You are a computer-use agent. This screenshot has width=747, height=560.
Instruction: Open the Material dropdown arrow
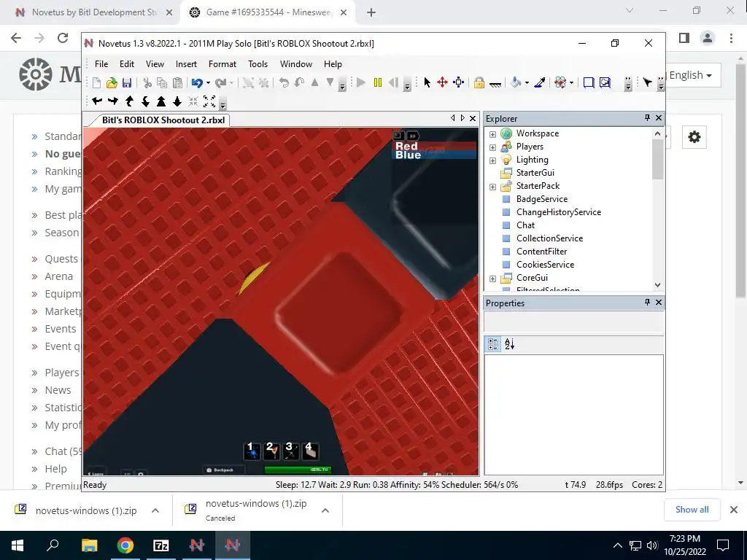(571, 83)
